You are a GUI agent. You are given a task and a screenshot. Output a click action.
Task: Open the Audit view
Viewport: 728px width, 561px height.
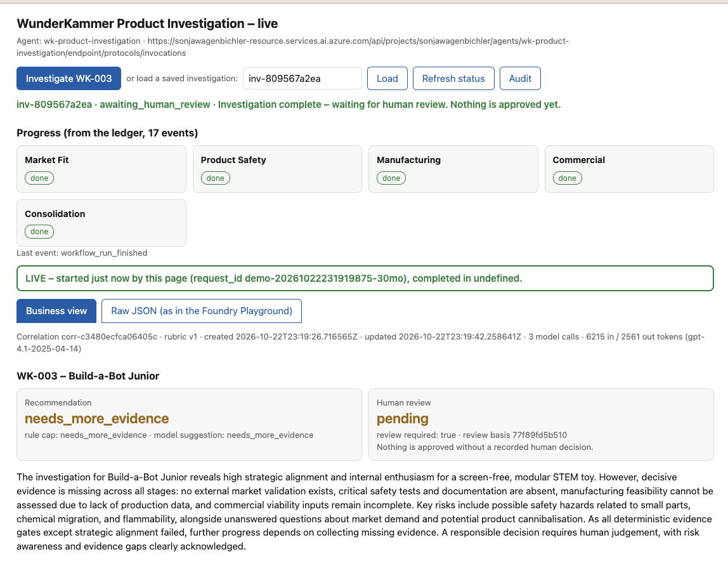point(520,79)
